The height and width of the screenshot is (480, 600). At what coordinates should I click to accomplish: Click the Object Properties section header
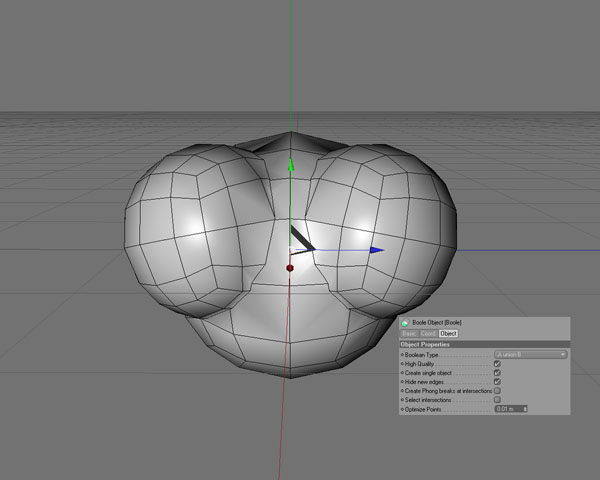click(x=484, y=344)
